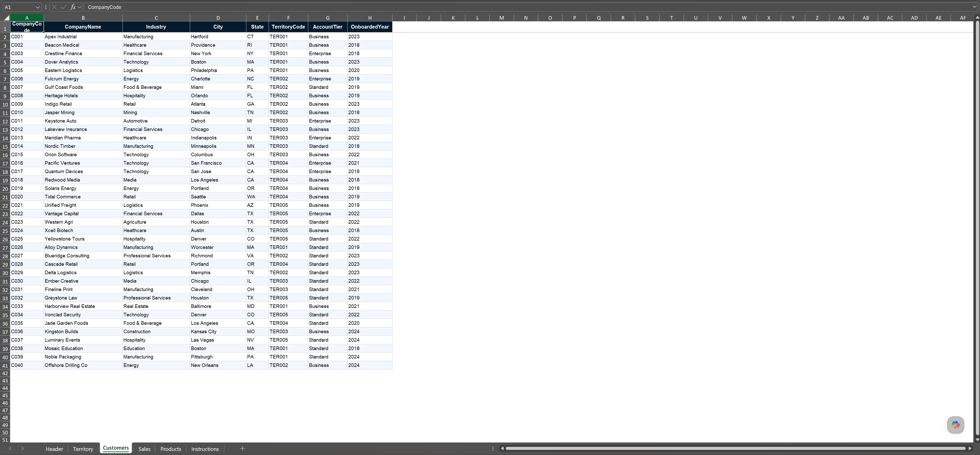Viewport: 980px width, 455px height.
Task: Select column AF header
Action: 963,18
